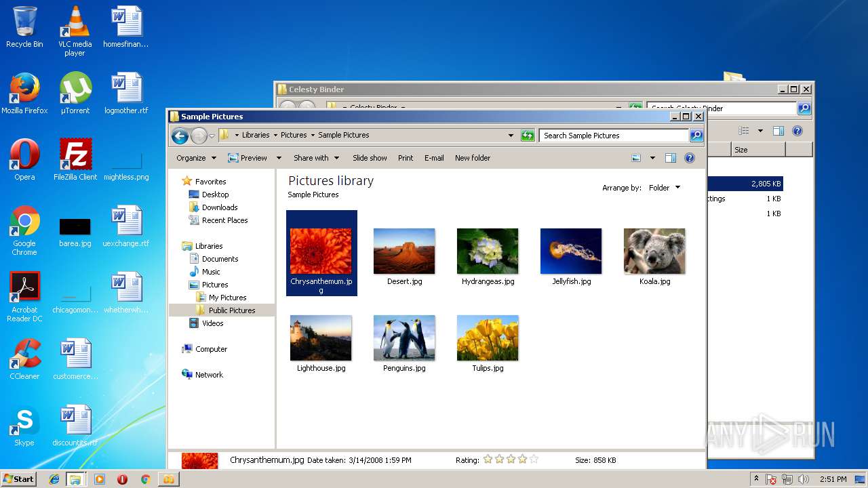Select Favorites in navigation pane
The height and width of the screenshot is (488, 868).
210,182
